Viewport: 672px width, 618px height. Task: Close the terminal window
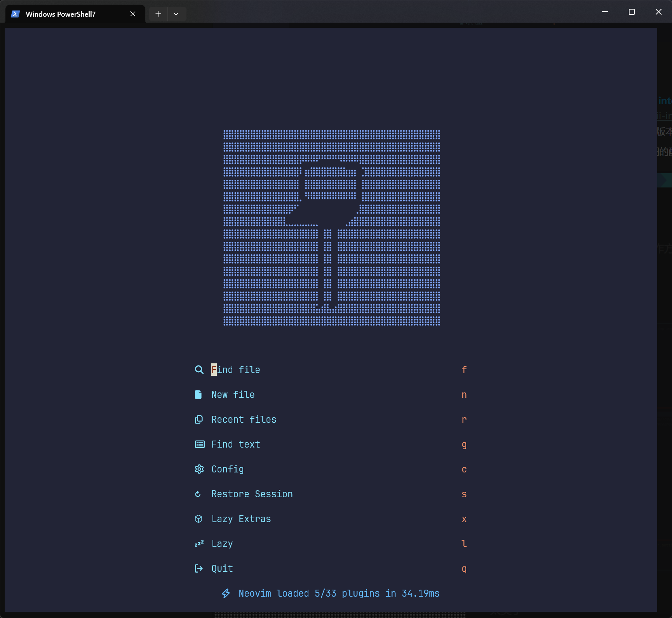point(658,12)
